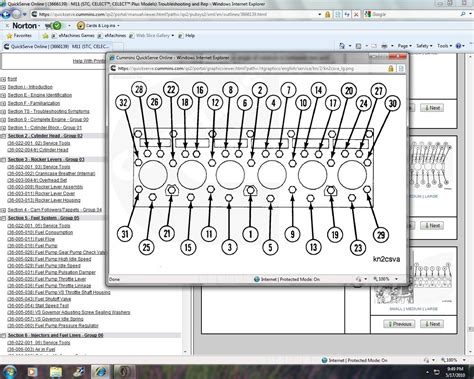
Task: Open the Fuel Shutoff Valve link
Action: point(39,299)
